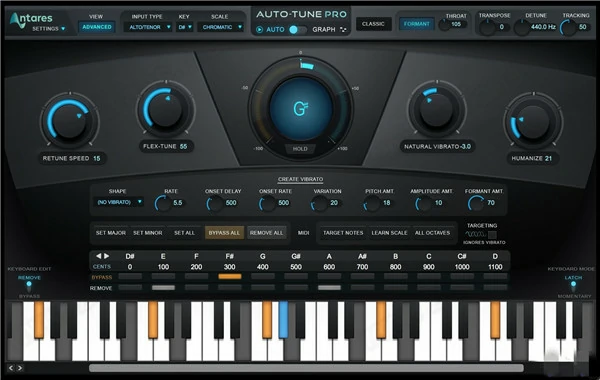The image size is (600, 380).
Task: Click the Antares logo
Action: (x=31, y=19)
